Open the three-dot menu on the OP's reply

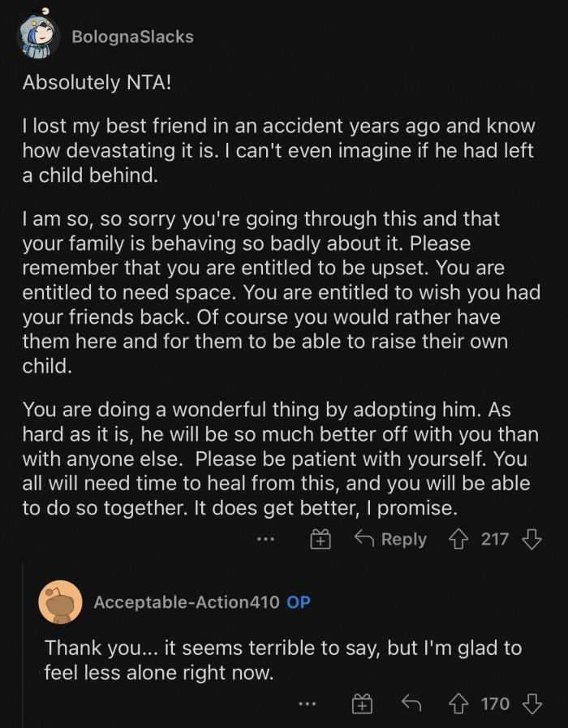point(307,704)
